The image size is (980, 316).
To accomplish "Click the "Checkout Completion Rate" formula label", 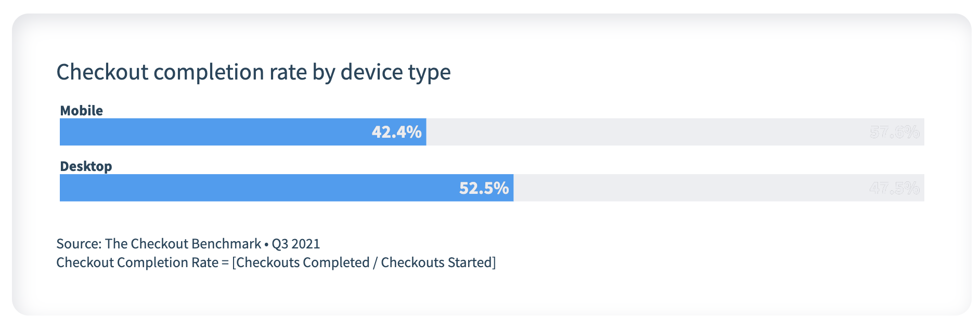I will click(137, 262).
